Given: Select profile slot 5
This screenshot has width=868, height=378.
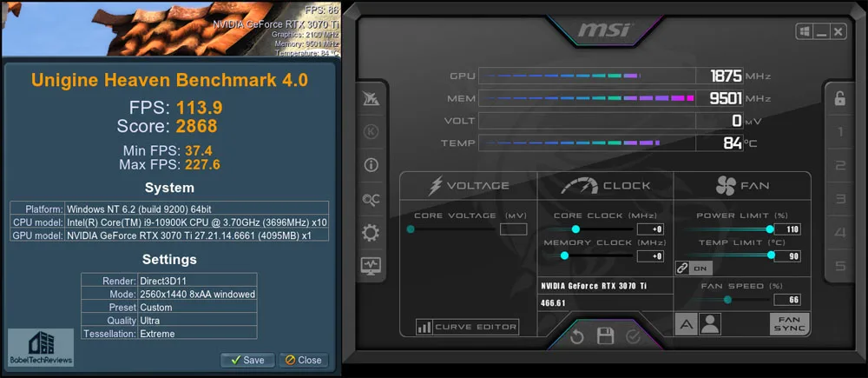Looking at the screenshot, I should tap(840, 266).
